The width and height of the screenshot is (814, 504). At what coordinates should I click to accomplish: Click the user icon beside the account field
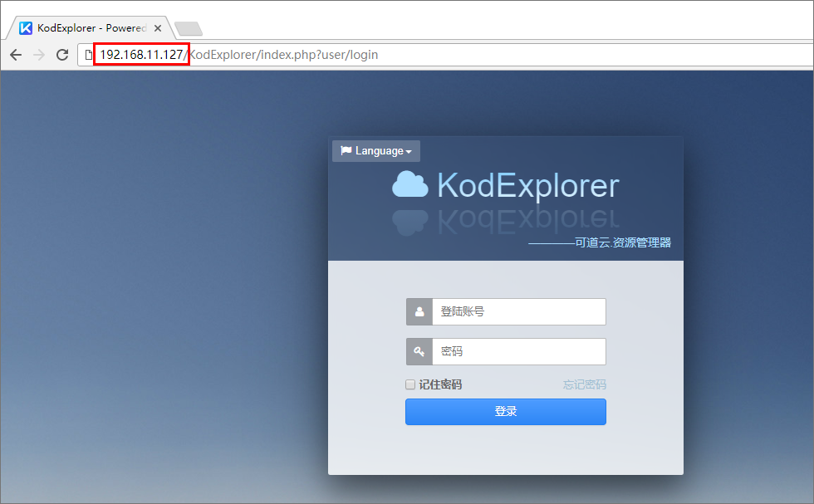[419, 311]
